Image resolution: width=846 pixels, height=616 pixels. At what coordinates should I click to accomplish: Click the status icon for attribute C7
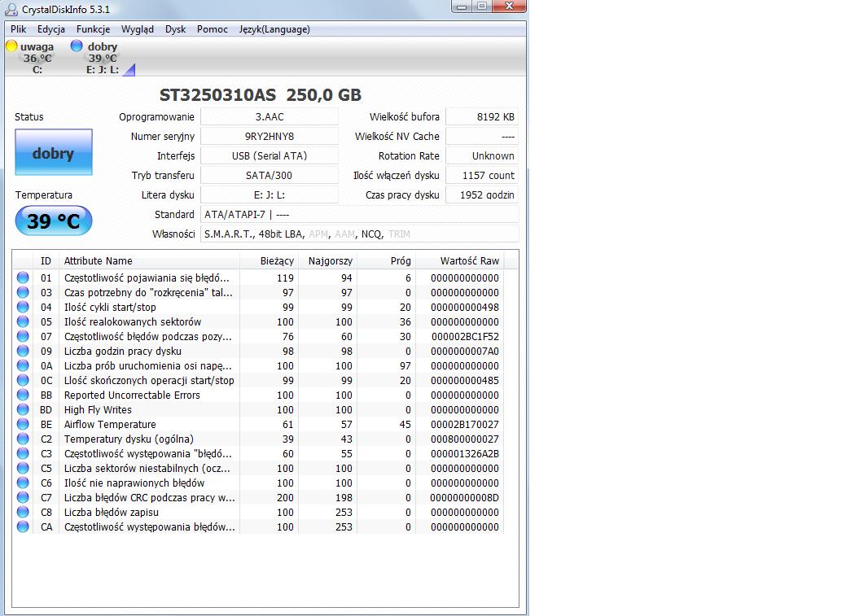point(23,497)
